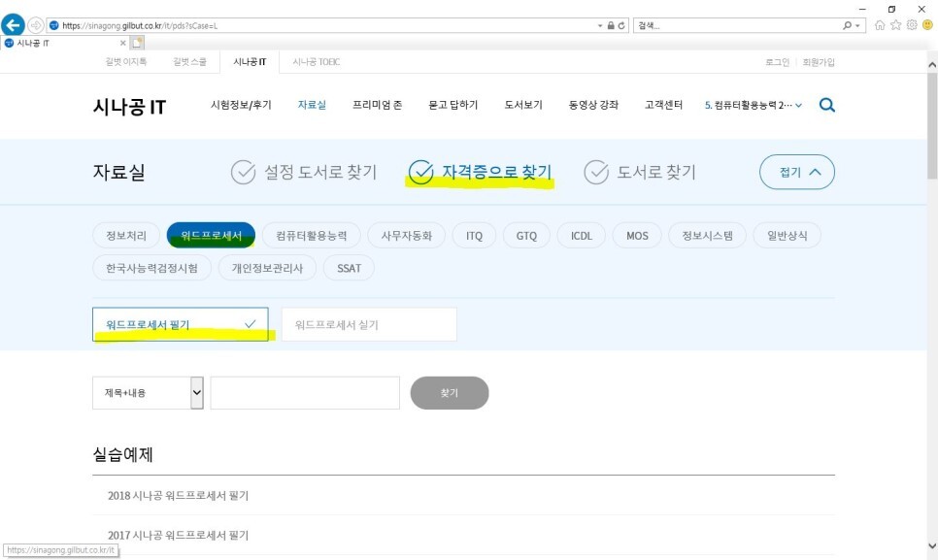
Task: Open browser settings gear icon
Action: tap(912, 25)
